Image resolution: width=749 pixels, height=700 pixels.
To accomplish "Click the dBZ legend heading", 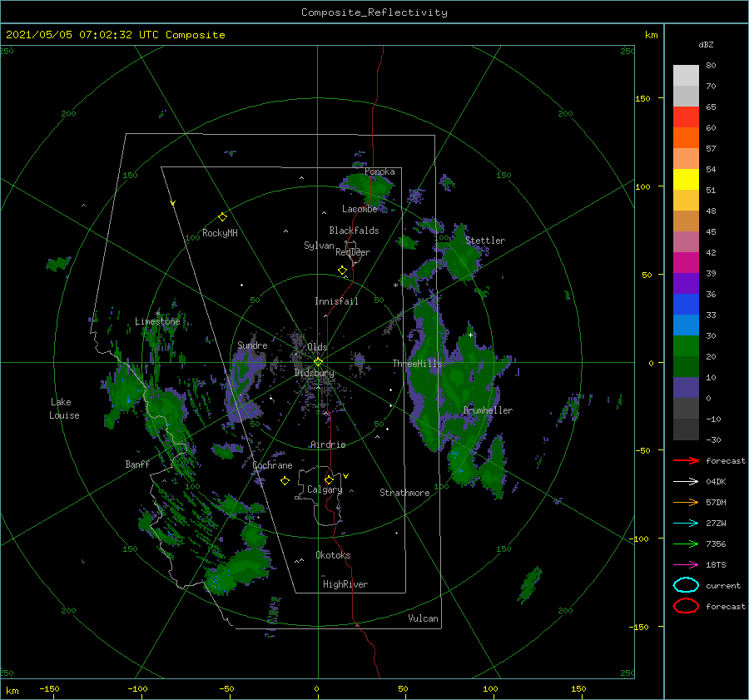I will [706, 45].
